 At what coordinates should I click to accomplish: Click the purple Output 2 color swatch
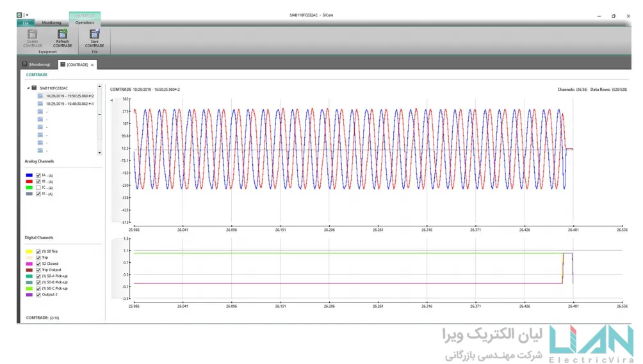pyautogui.click(x=29, y=294)
